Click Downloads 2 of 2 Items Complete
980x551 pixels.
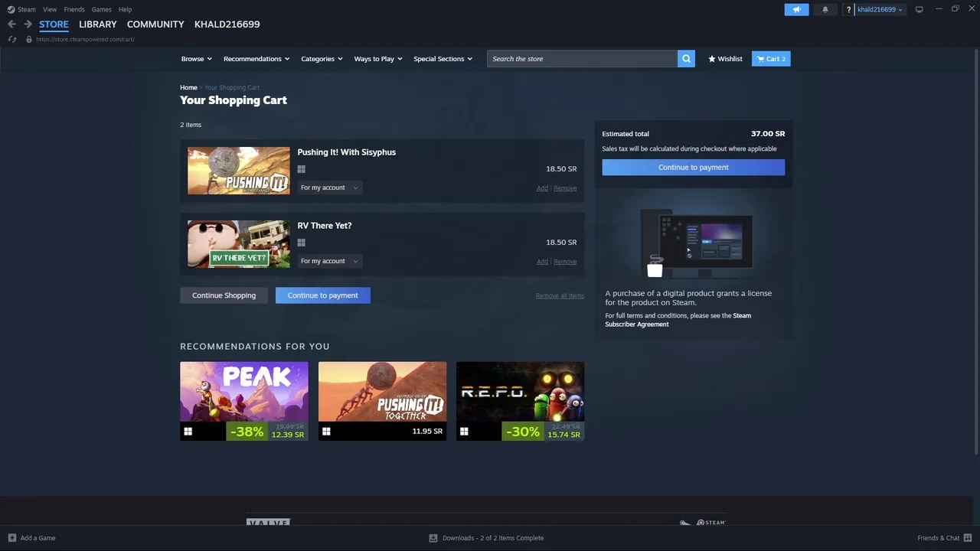[x=493, y=538]
